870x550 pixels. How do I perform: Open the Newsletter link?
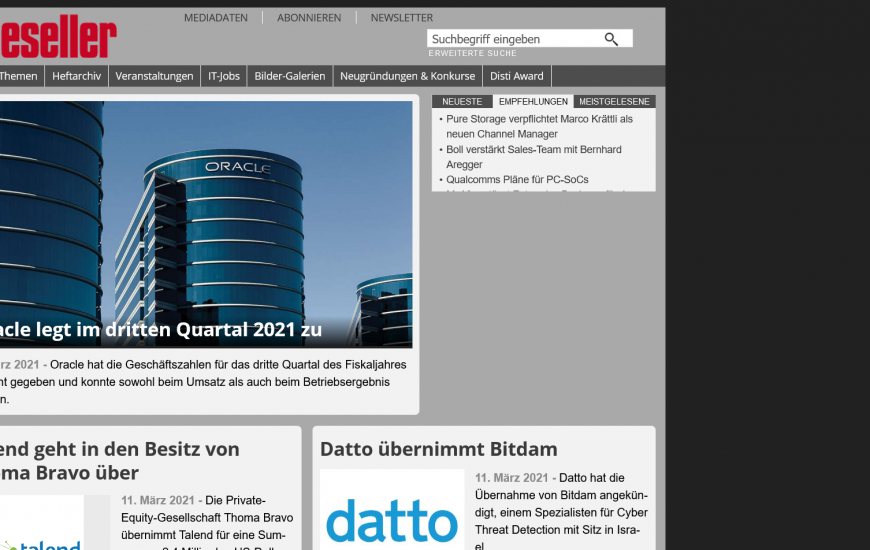click(x=402, y=18)
